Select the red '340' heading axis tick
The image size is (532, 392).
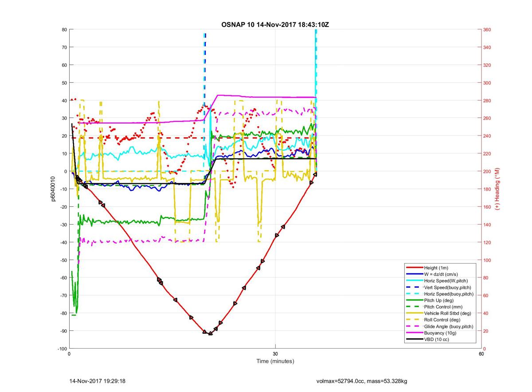(488, 47)
